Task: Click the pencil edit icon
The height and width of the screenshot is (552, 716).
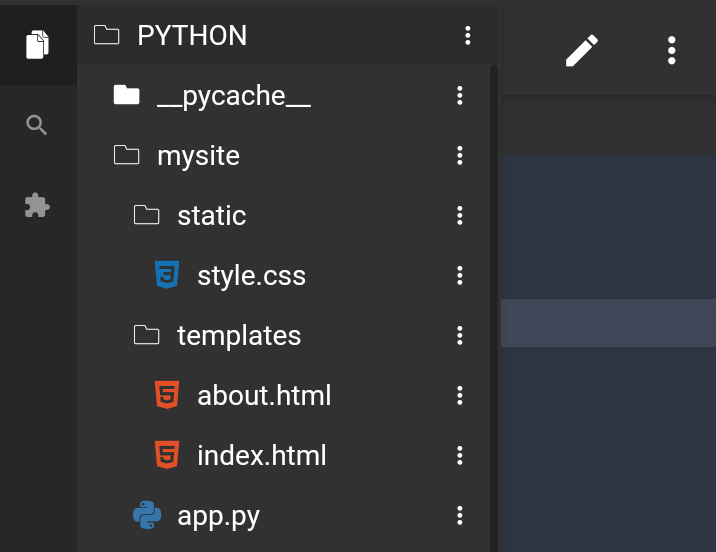Action: click(x=582, y=50)
